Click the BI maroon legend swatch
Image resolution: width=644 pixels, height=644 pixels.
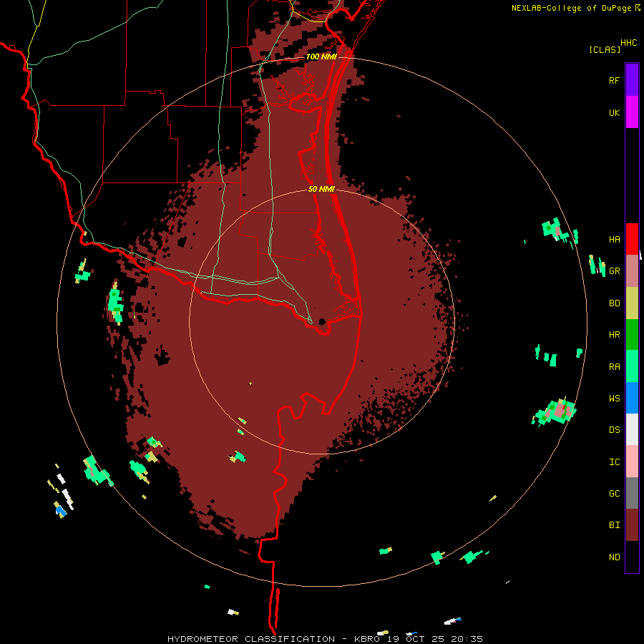tap(632, 525)
